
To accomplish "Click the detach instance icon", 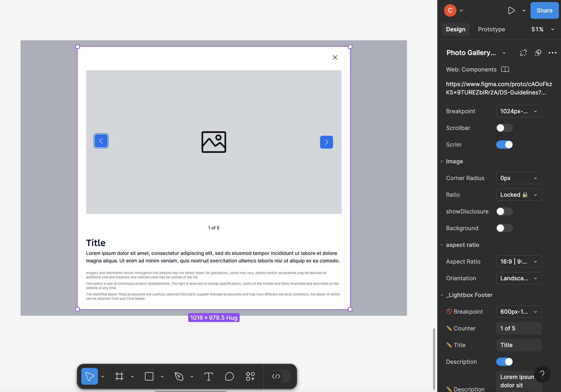I will [523, 53].
